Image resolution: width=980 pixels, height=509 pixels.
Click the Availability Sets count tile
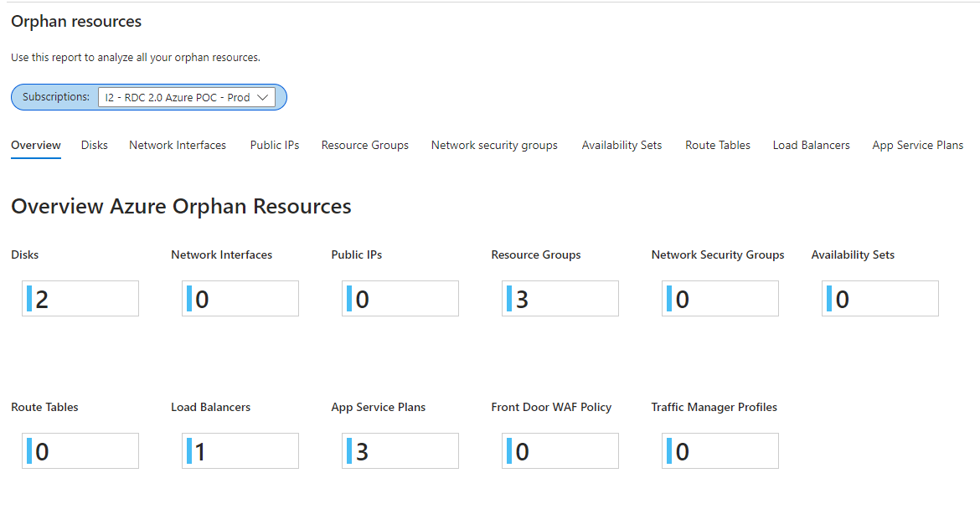(880, 299)
